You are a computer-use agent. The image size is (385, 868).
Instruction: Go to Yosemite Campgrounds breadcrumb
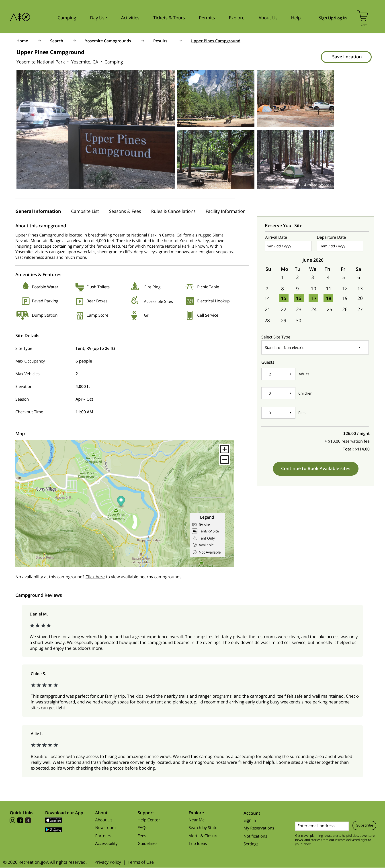click(108, 41)
